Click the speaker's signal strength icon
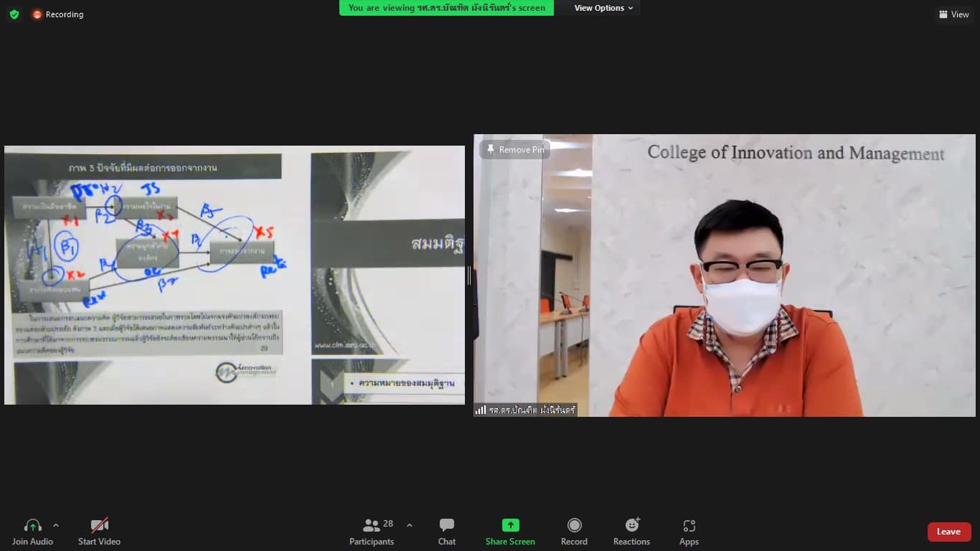This screenshot has width=980, height=551. [480, 410]
